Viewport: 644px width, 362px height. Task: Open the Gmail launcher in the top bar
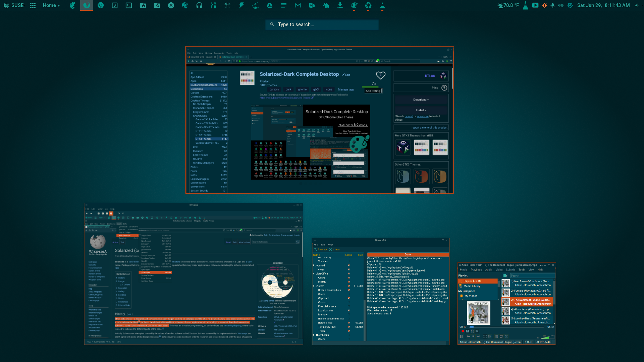pyautogui.click(x=298, y=5)
